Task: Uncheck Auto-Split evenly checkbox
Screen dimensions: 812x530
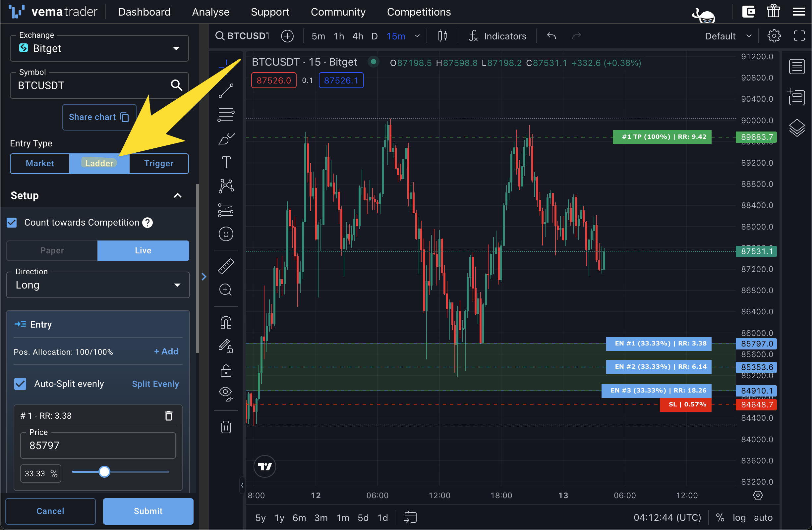Action: (x=20, y=383)
